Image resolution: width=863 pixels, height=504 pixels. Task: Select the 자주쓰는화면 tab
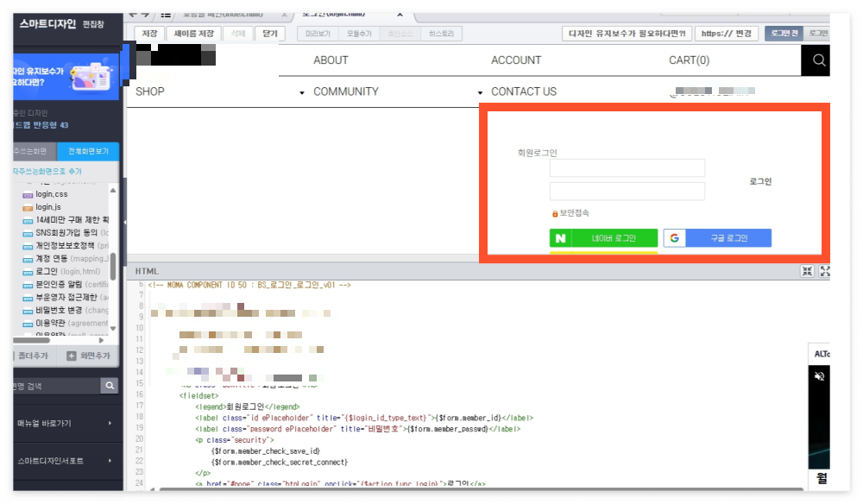tap(35, 151)
